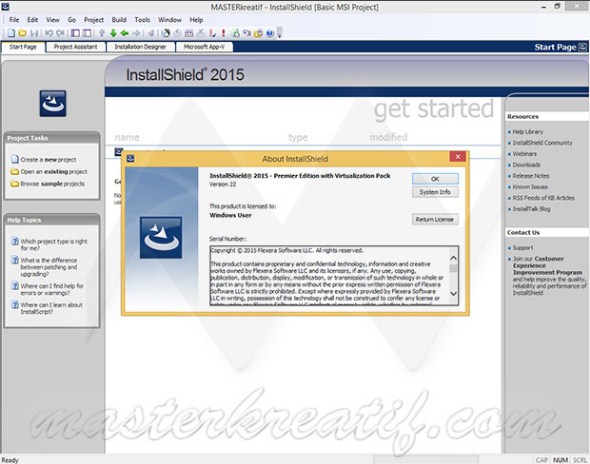Open 'Where can I learn about InstallScript?'
Screen dimensions: 590x464
51,308
